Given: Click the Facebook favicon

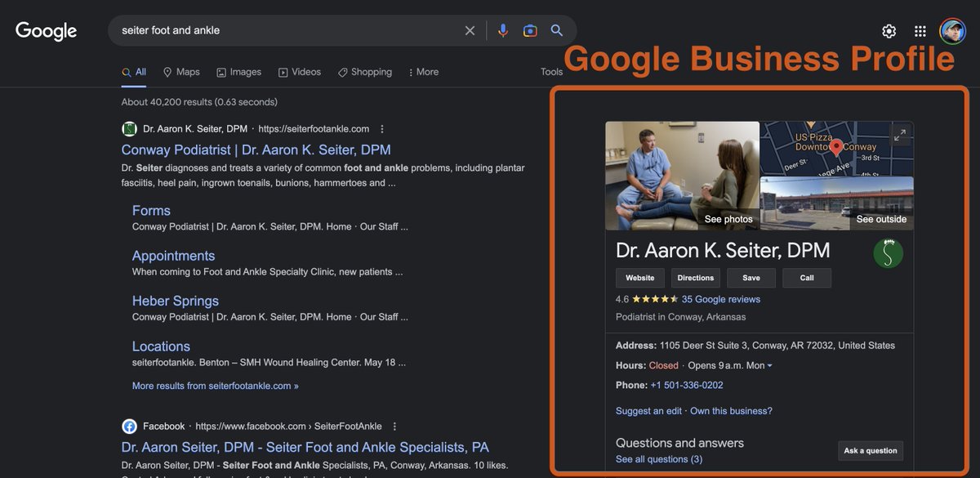Looking at the screenshot, I should point(129,427).
